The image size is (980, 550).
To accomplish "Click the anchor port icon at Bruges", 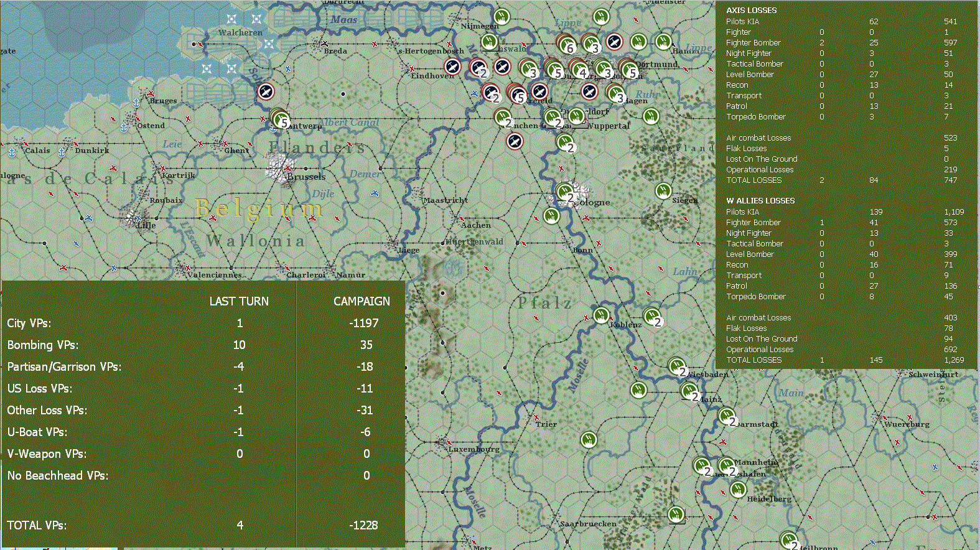I will [x=136, y=103].
